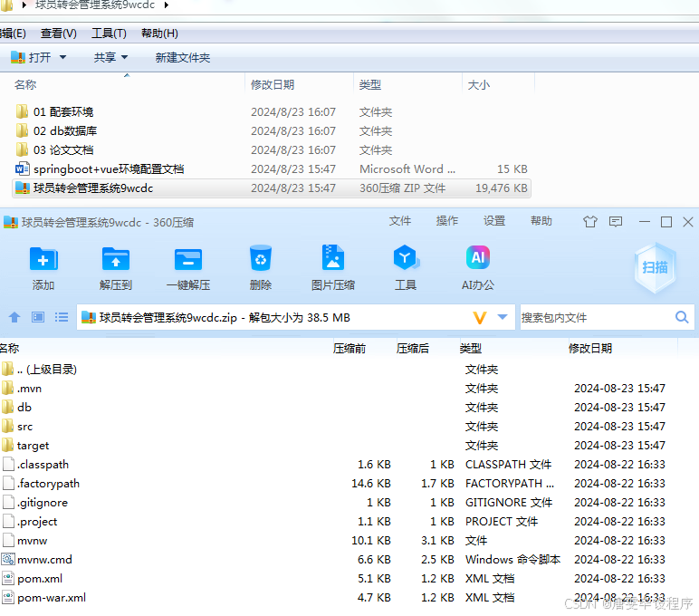Open the feedback message icon in title bar
The image size is (699, 616).
point(616,222)
